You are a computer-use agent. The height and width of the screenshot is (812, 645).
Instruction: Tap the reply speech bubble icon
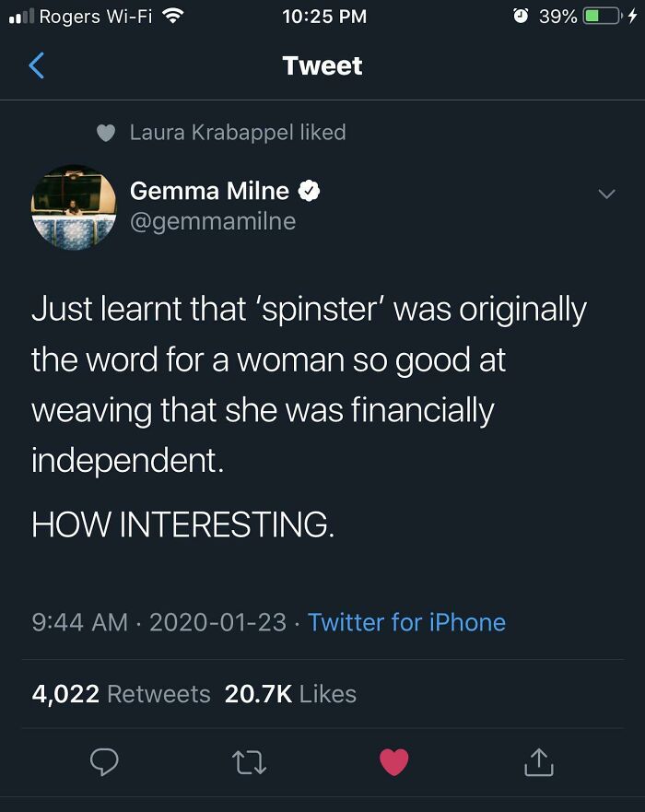(x=103, y=761)
